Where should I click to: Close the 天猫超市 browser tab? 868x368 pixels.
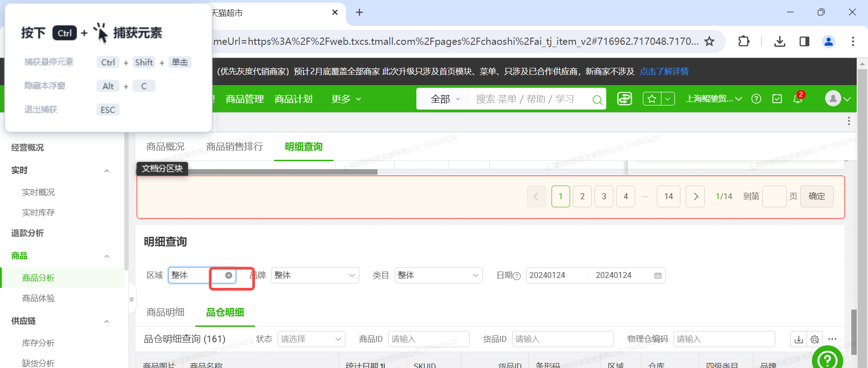335,12
